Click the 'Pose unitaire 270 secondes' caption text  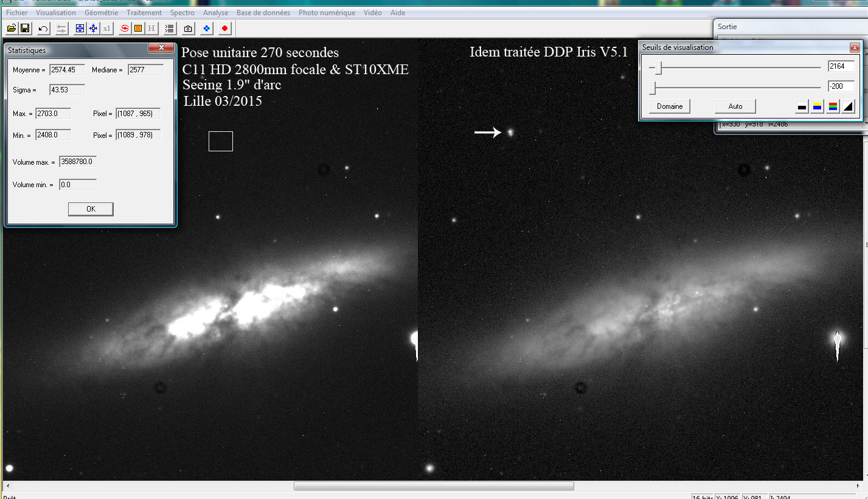pyautogui.click(x=260, y=53)
